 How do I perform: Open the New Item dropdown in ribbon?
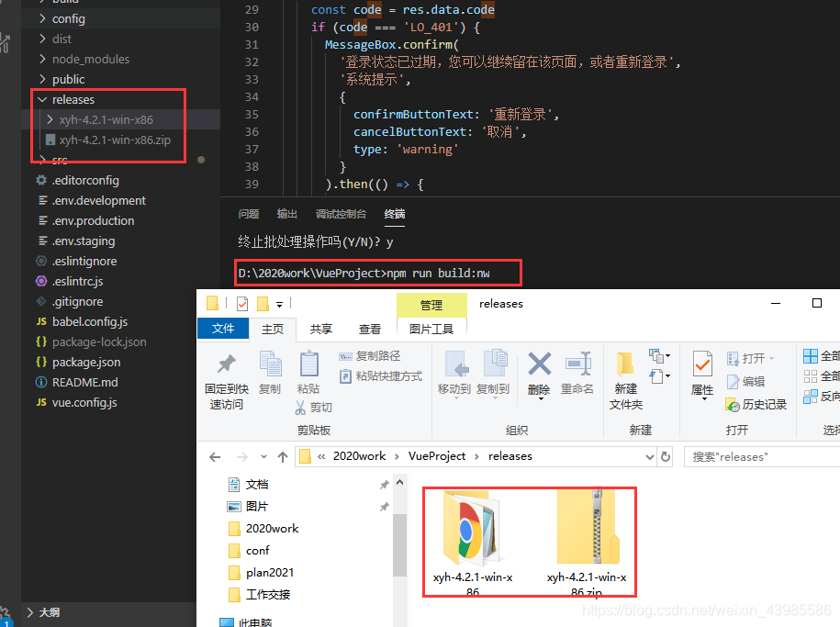[659, 355]
